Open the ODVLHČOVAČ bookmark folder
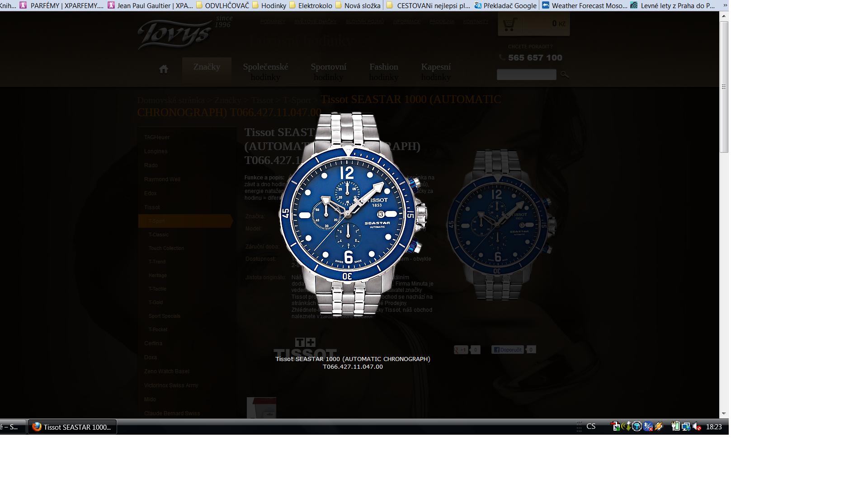The image size is (868, 488). [222, 5]
